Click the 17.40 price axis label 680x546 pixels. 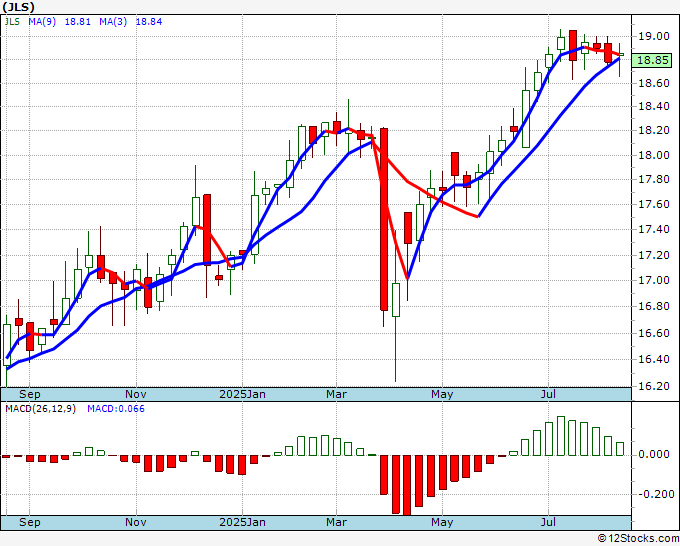coord(654,229)
